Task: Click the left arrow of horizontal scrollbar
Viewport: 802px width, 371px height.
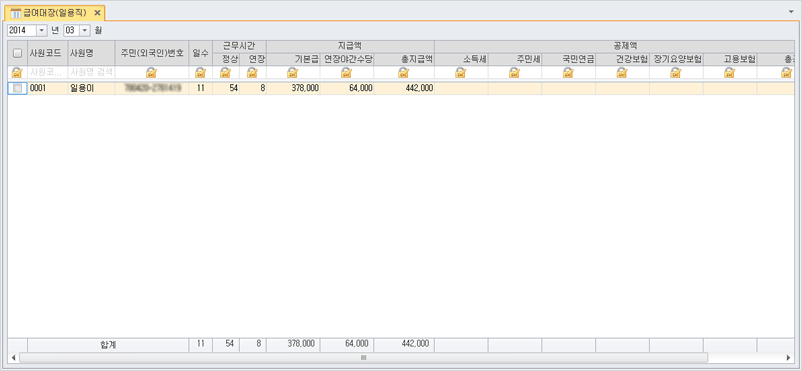Action: 14,357
